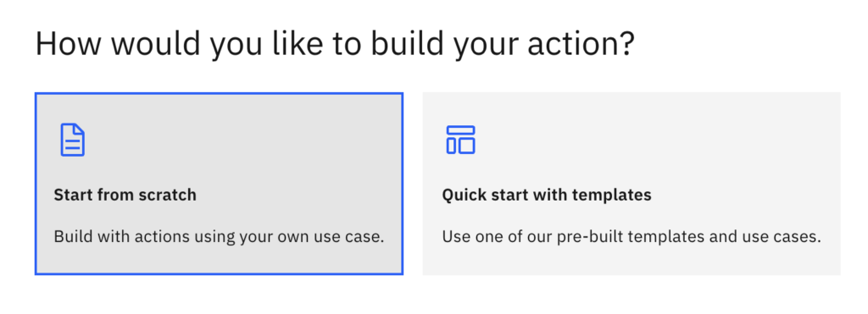Select the Quick start with templates tile

click(632, 184)
